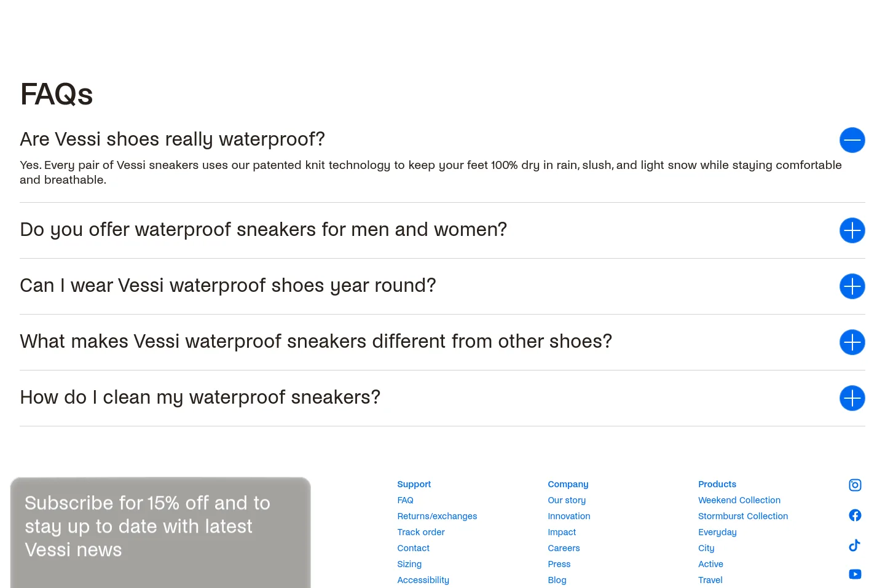The image size is (885, 588).
Task: Expand 'What makes Vessi waterproof sneakers different' FAQ
Action: coord(852,342)
